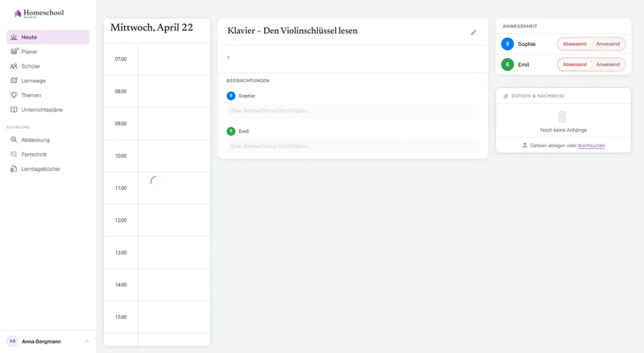Click the Homeschool Studio logo
The width and height of the screenshot is (644, 353).
39,14
